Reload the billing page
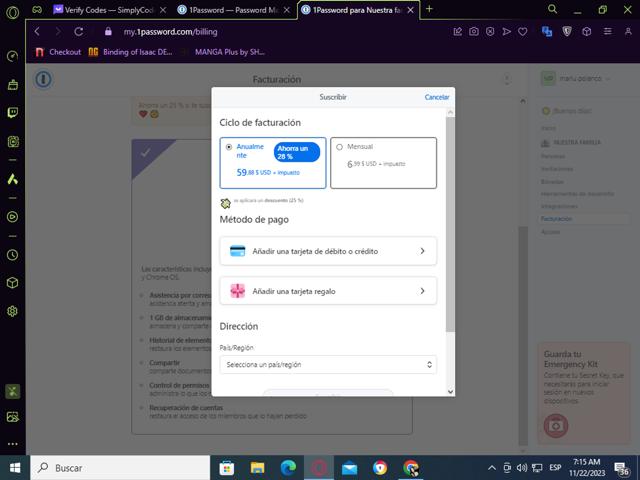Image resolution: width=640 pixels, height=480 pixels. (79, 31)
